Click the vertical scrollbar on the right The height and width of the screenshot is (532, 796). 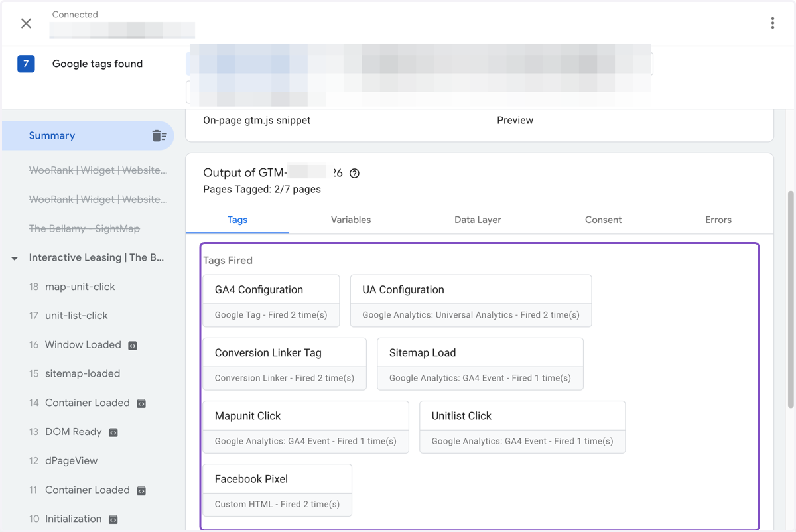click(x=790, y=299)
